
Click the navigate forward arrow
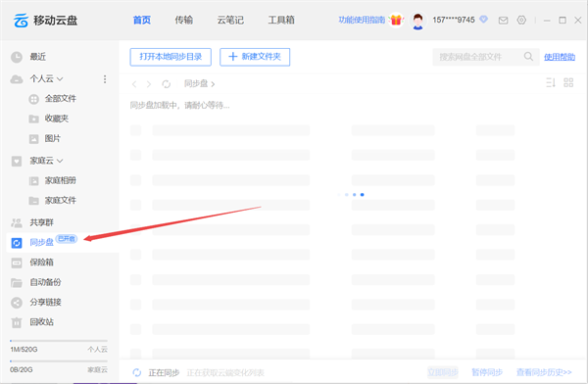149,84
